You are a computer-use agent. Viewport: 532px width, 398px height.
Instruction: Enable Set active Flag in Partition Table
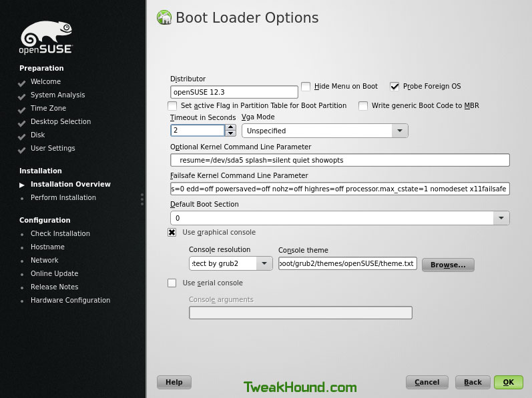pos(172,106)
